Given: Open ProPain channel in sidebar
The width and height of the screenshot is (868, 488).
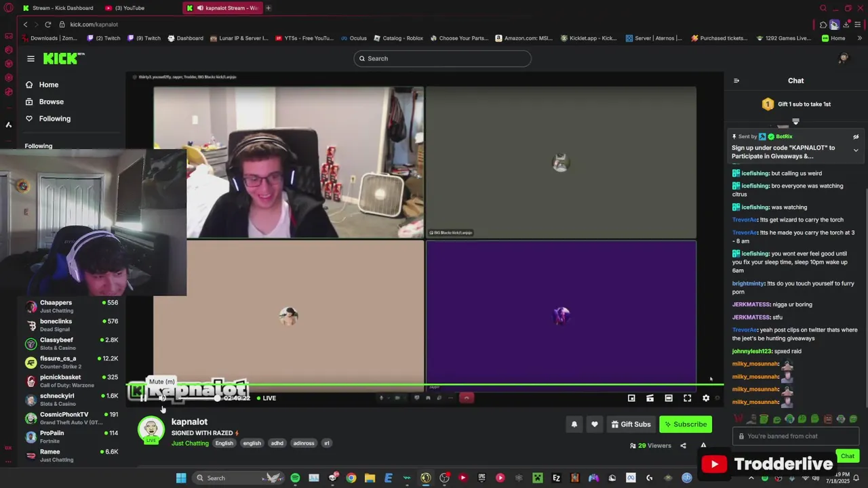Looking at the screenshot, I should 71,437.
